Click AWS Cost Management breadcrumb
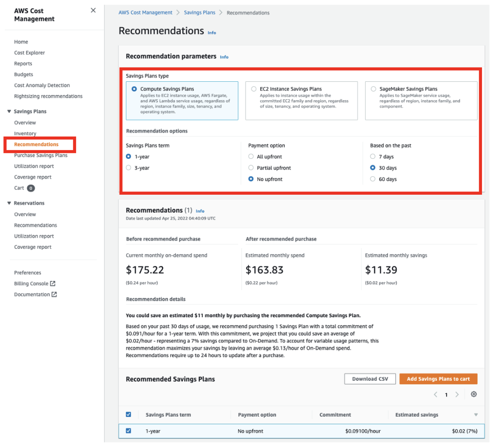The width and height of the screenshot is (496, 448). (x=145, y=13)
